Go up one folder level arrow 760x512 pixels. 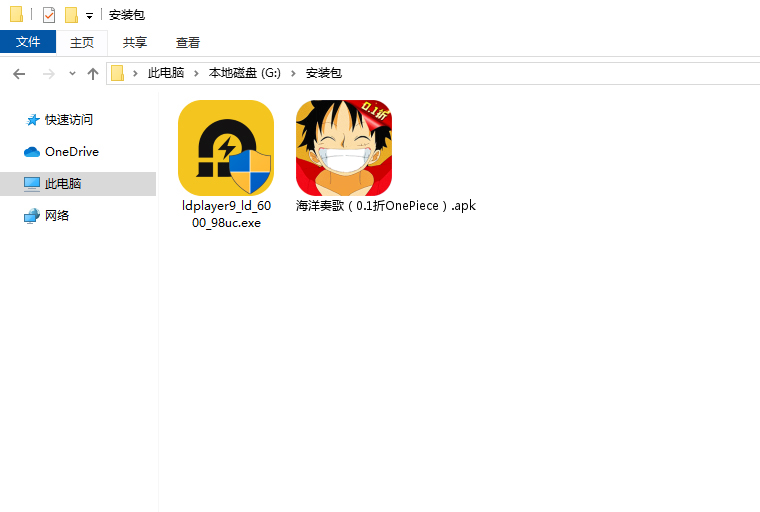tap(93, 74)
